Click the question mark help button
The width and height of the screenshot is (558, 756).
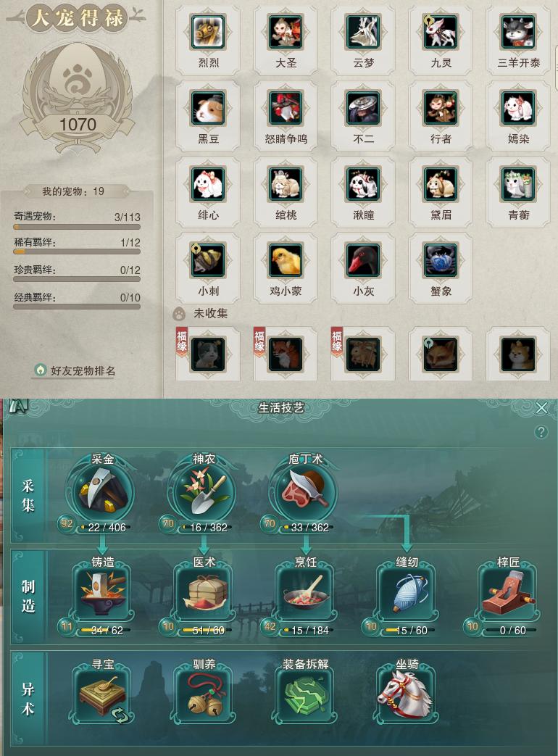pyautogui.click(x=541, y=432)
